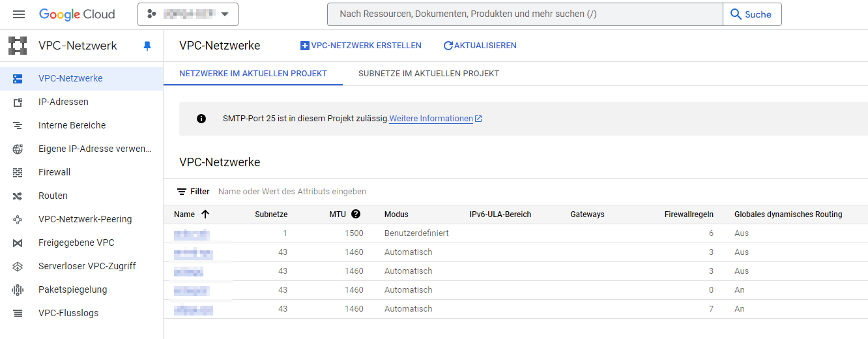Click the IPv6-ULA-Bereich column header
The image size is (868, 339).
tap(500, 214)
